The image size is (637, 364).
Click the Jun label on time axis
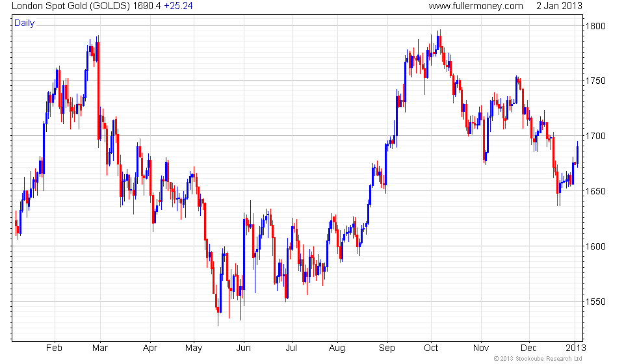pos(243,348)
